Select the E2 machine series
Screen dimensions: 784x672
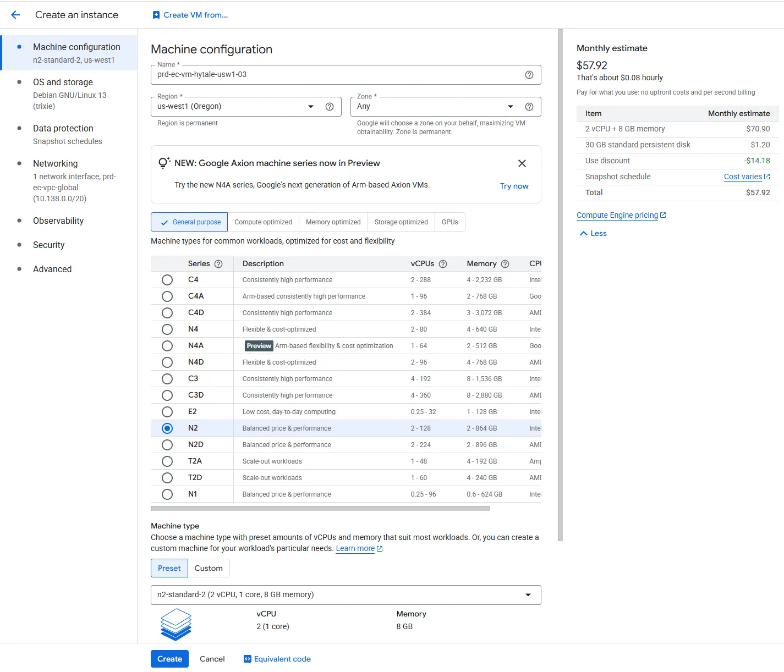point(167,411)
